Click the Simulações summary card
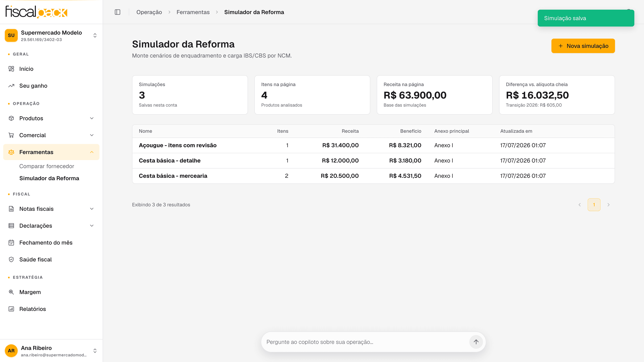The width and height of the screenshot is (644, 362). [x=190, y=95]
